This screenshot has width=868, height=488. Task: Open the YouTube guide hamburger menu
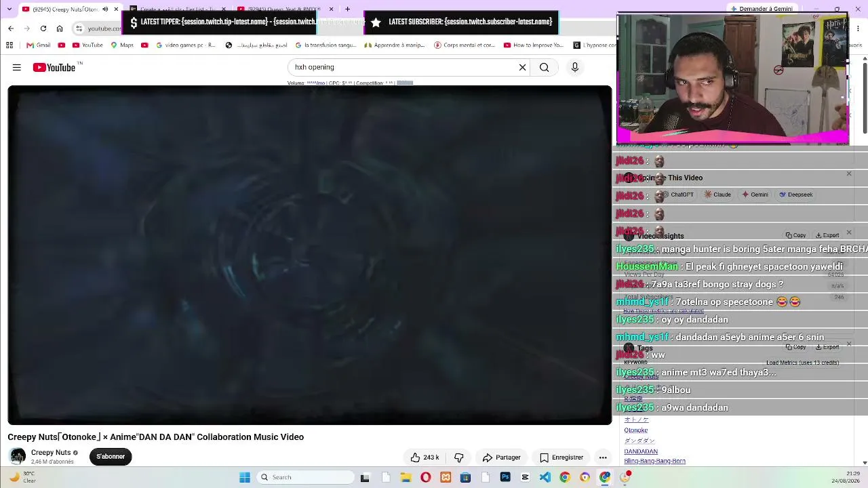17,67
